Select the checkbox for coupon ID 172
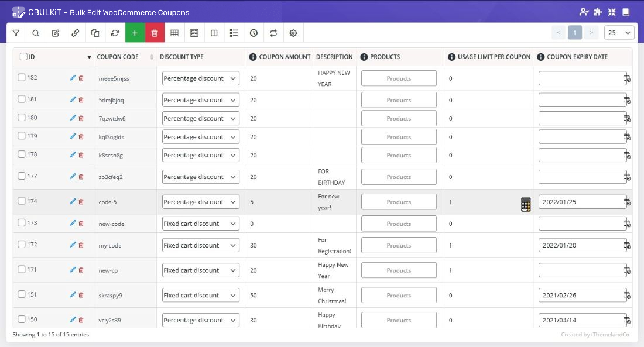 coord(22,245)
